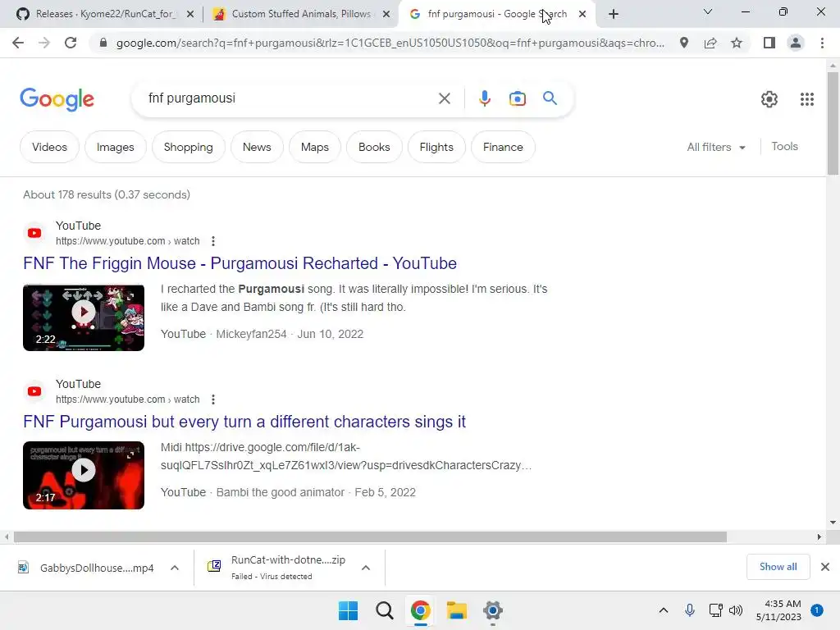The width and height of the screenshot is (840, 630).
Task: Select the Books filter
Action: [x=374, y=147]
